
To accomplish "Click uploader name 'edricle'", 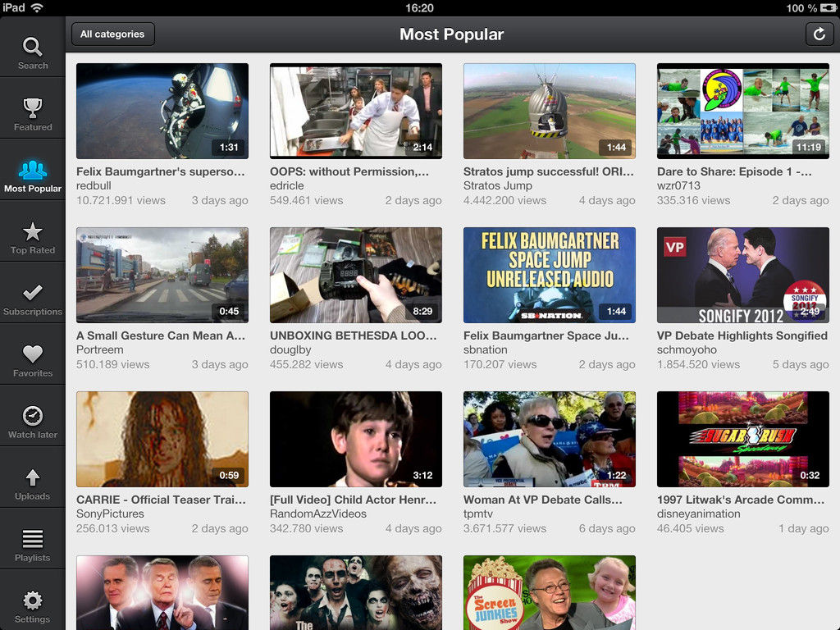I will (286, 185).
